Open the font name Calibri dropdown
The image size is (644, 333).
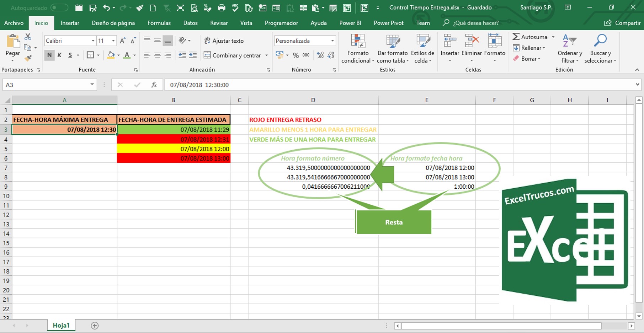pos(93,41)
